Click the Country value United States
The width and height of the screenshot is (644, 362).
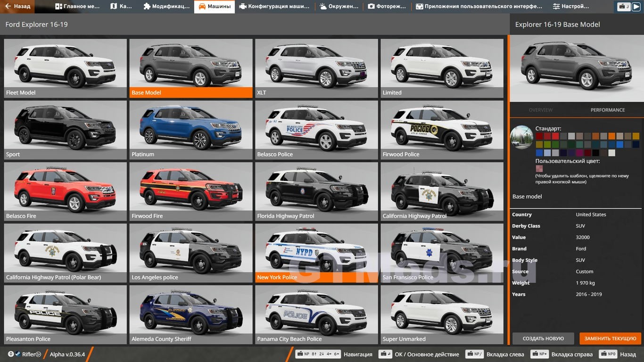[x=591, y=214]
